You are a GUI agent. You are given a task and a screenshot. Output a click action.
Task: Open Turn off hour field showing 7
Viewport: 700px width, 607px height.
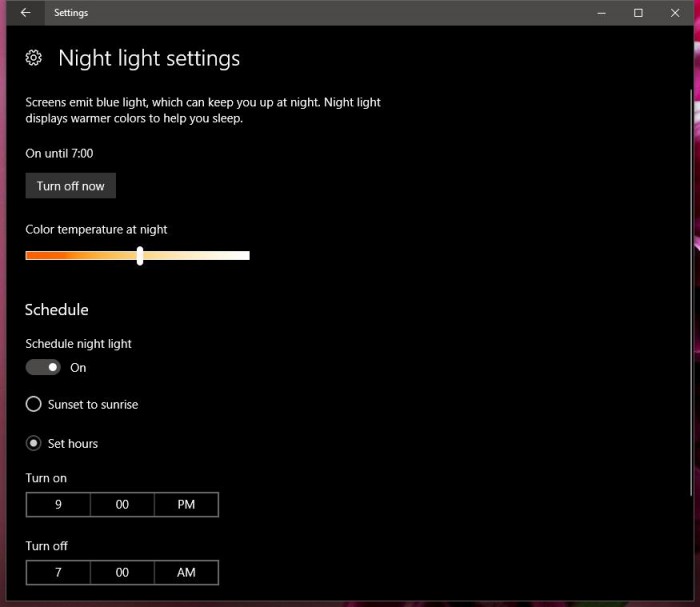tap(58, 572)
